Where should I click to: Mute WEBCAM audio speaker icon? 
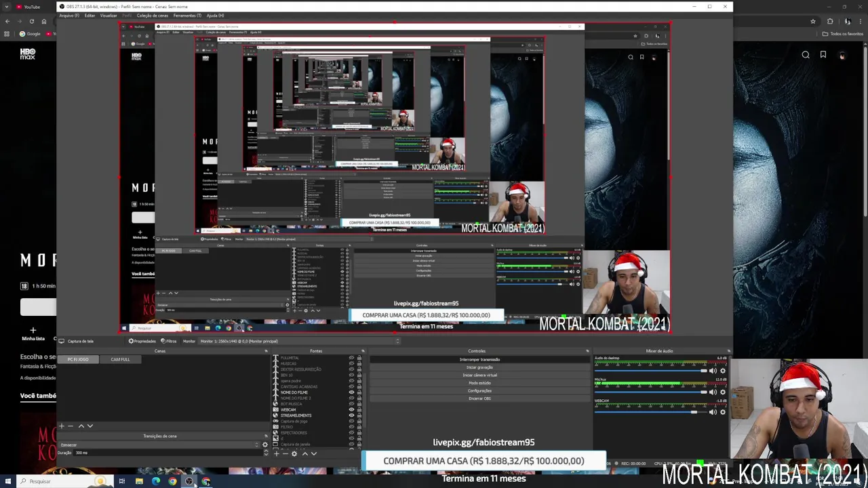pos(713,412)
